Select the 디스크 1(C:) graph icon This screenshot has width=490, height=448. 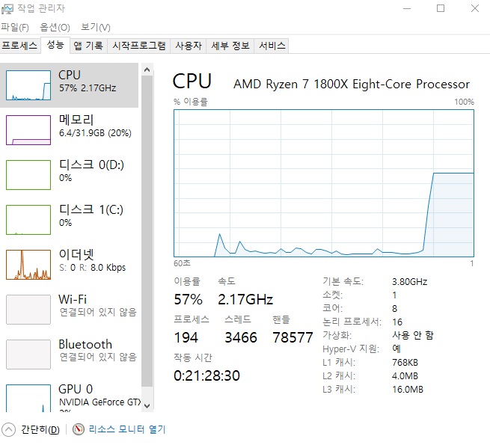tap(28, 220)
